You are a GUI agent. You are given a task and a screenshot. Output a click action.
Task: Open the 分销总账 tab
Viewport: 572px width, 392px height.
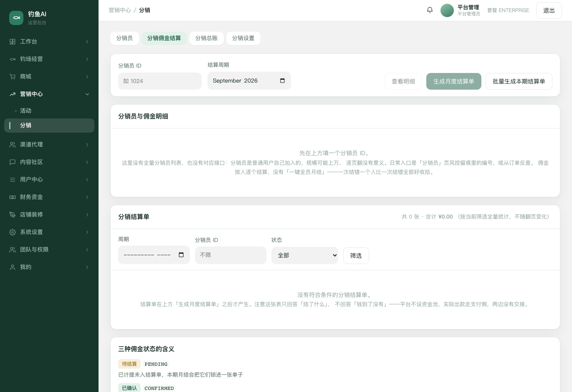click(207, 38)
